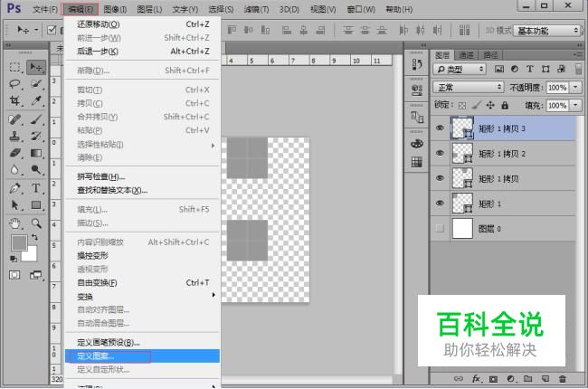Open 滤镜 menu
The image size is (588, 389).
tap(257, 9)
